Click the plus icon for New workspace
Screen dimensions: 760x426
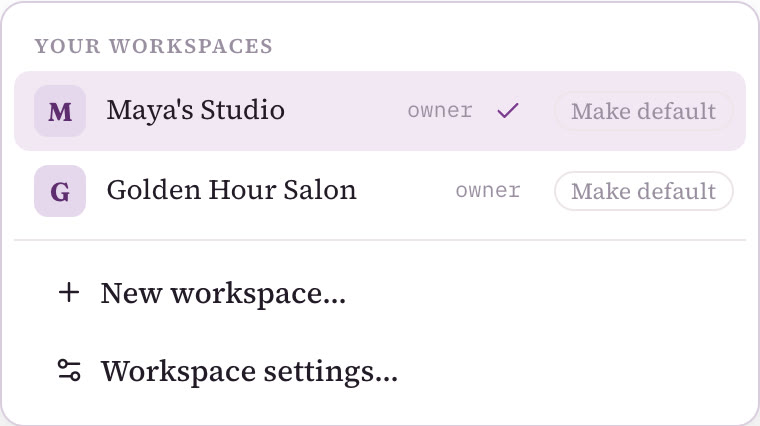69,293
